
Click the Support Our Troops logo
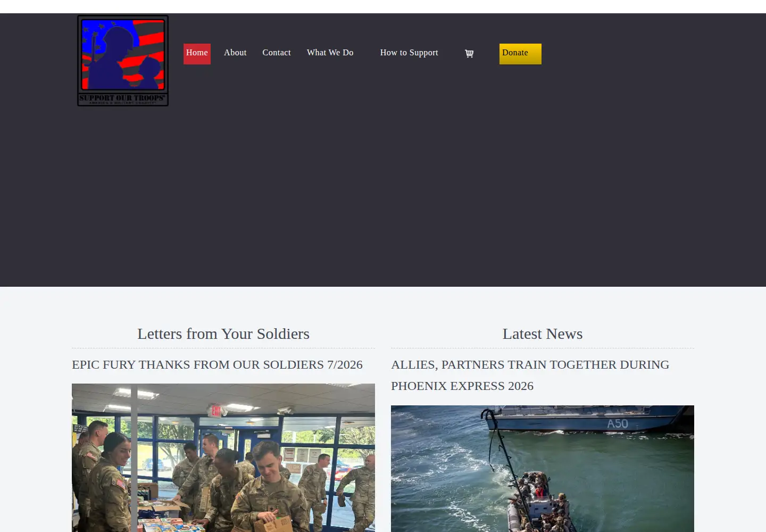pyautogui.click(x=123, y=61)
